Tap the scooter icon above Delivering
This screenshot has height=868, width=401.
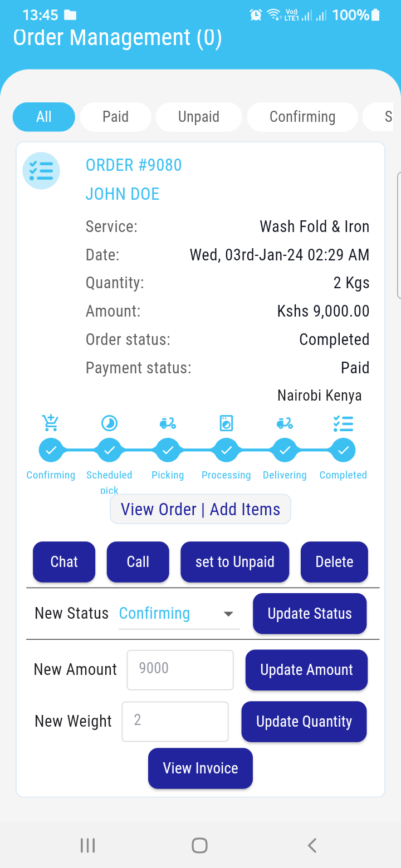285,423
